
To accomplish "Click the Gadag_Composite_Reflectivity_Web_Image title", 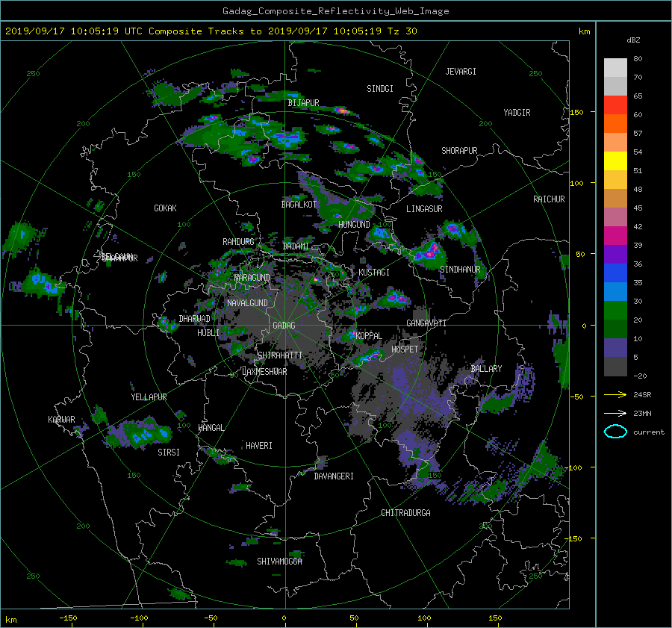I will click(x=335, y=11).
